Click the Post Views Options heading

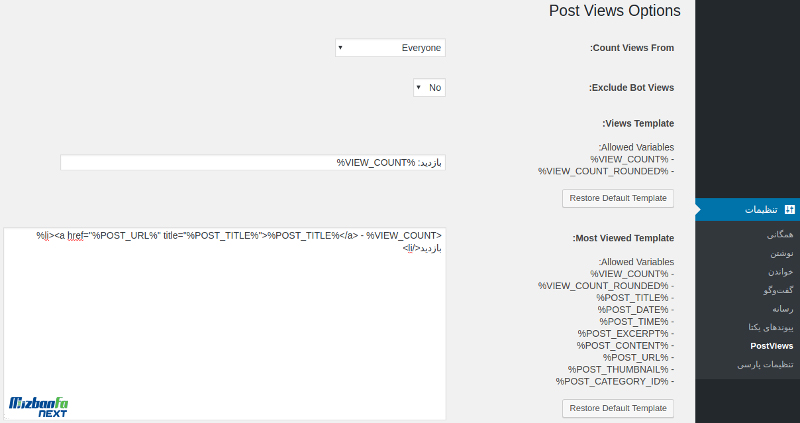click(x=614, y=11)
